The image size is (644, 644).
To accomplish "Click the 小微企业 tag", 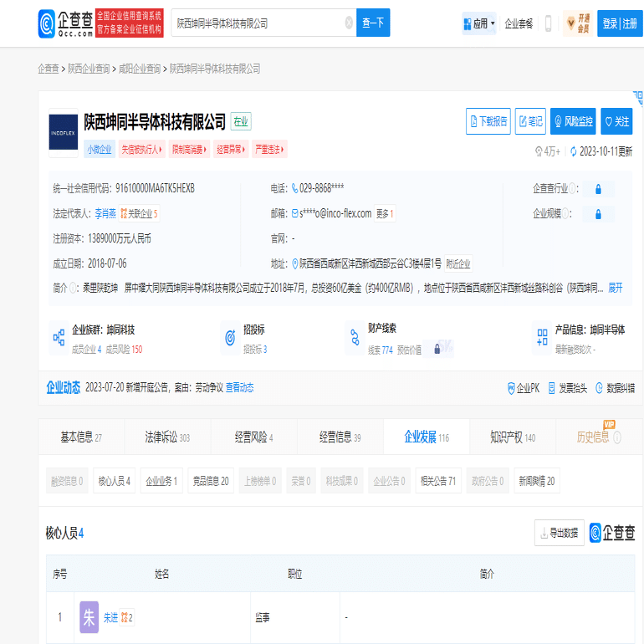I will (x=100, y=149).
